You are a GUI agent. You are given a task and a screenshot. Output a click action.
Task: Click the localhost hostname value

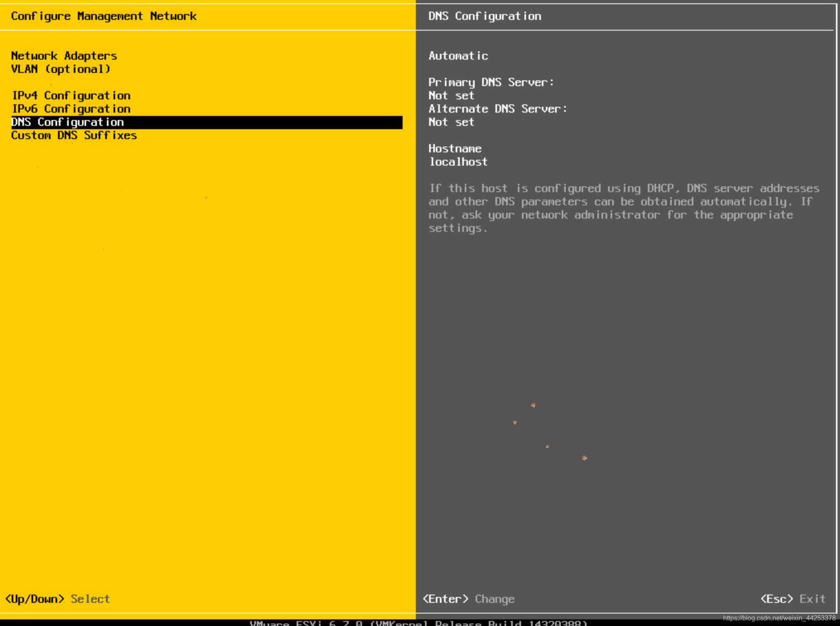click(458, 162)
